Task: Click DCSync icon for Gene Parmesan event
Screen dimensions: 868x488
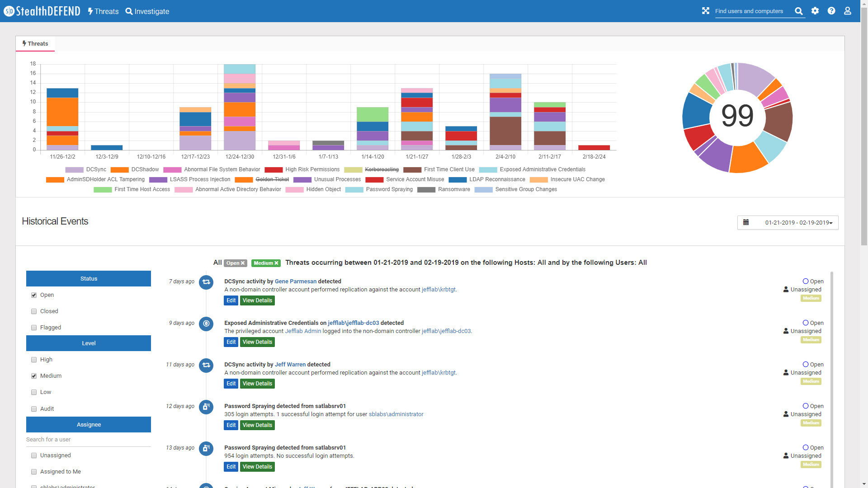Action: point(206,282)
